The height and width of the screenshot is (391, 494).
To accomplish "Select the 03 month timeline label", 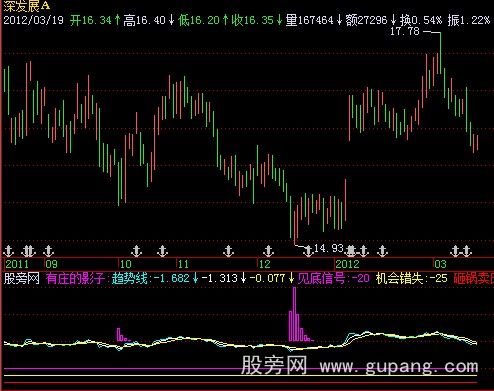I will (x=440, y=264).
